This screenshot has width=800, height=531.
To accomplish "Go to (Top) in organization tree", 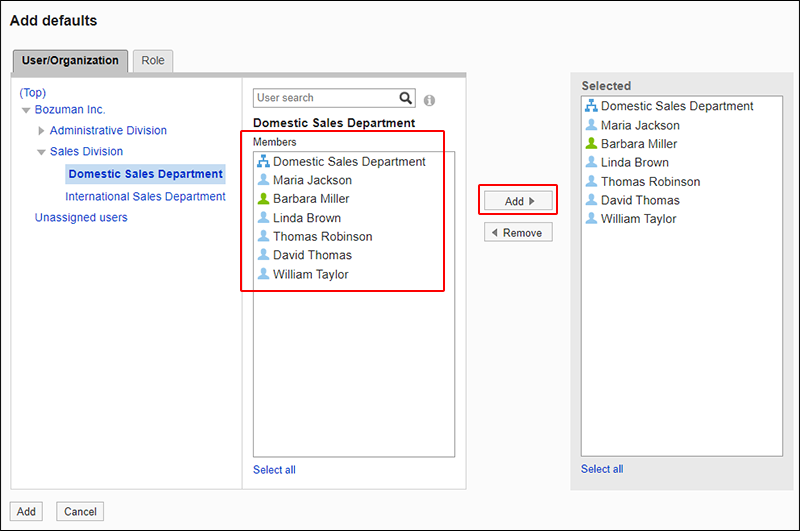I will coord(33,92).
